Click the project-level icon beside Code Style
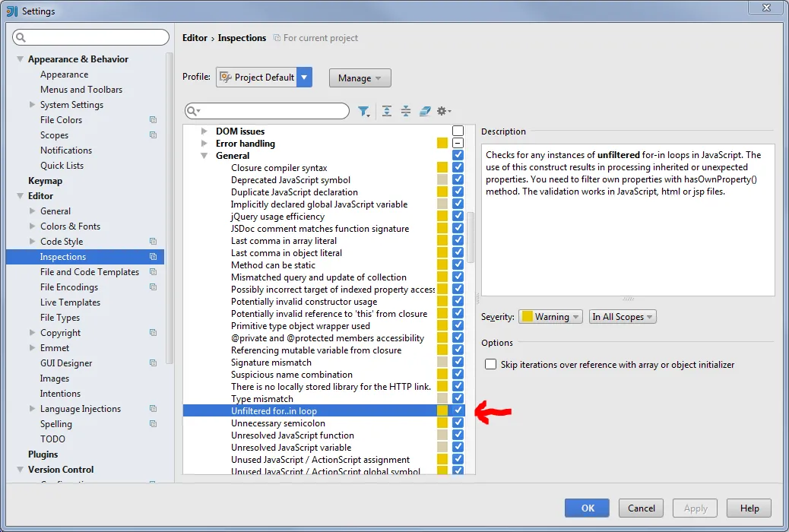The height and width of the screenshot is (532, 789). pos(153,242)
